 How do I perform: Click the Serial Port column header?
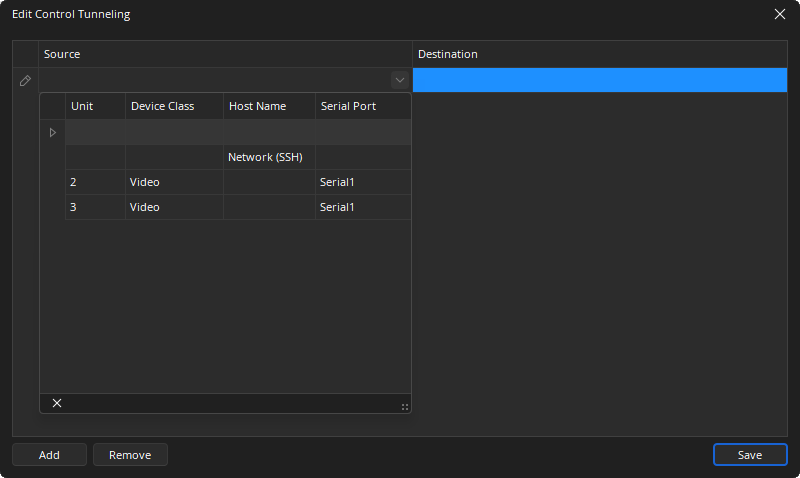[x=348, y=106]
